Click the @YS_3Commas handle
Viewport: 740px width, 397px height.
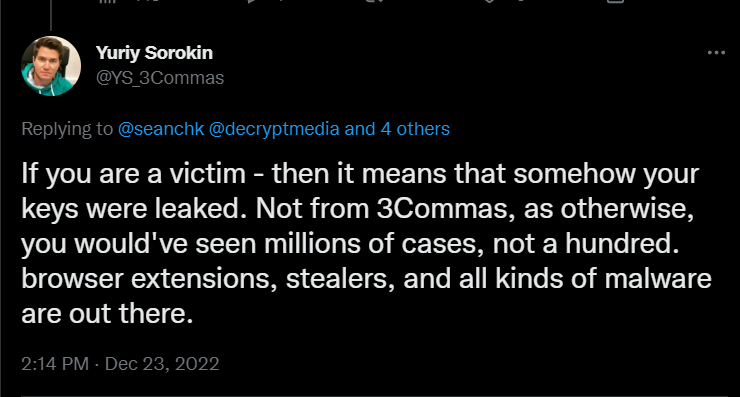160,78
